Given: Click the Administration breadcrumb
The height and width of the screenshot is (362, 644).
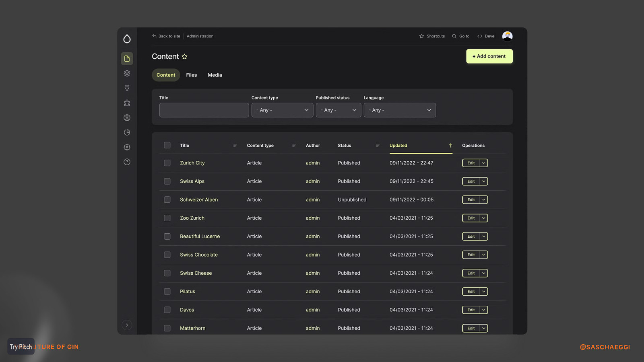Looking at the screenshot, I should [200, 36].
